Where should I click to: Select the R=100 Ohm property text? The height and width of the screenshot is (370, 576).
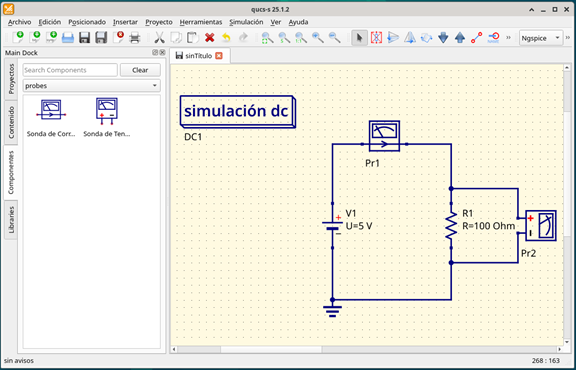[x=489, y=226]
